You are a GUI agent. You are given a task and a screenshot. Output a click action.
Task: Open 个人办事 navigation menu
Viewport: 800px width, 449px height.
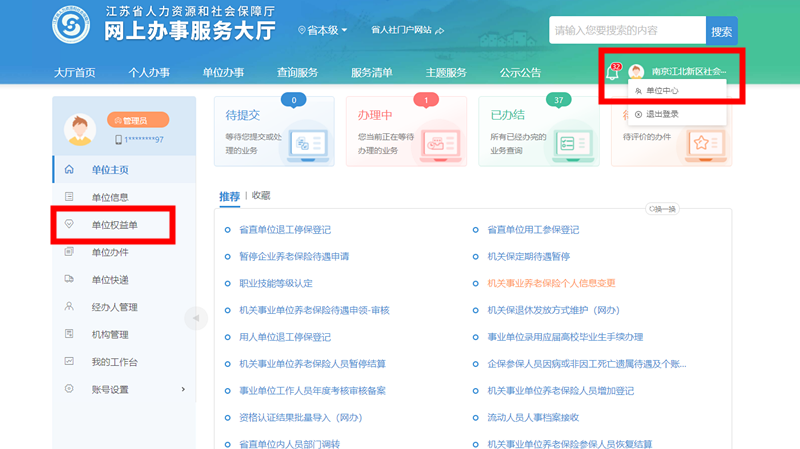click(x=149, y=72)
